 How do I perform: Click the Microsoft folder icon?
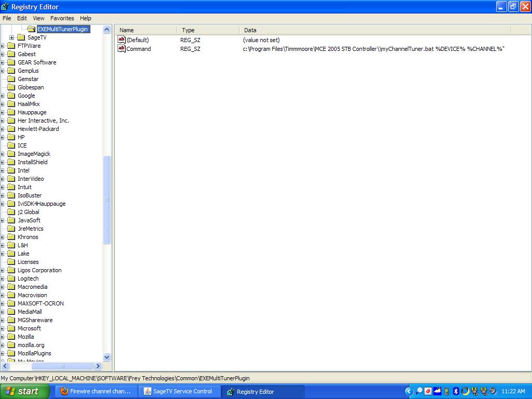coord(11,328)
